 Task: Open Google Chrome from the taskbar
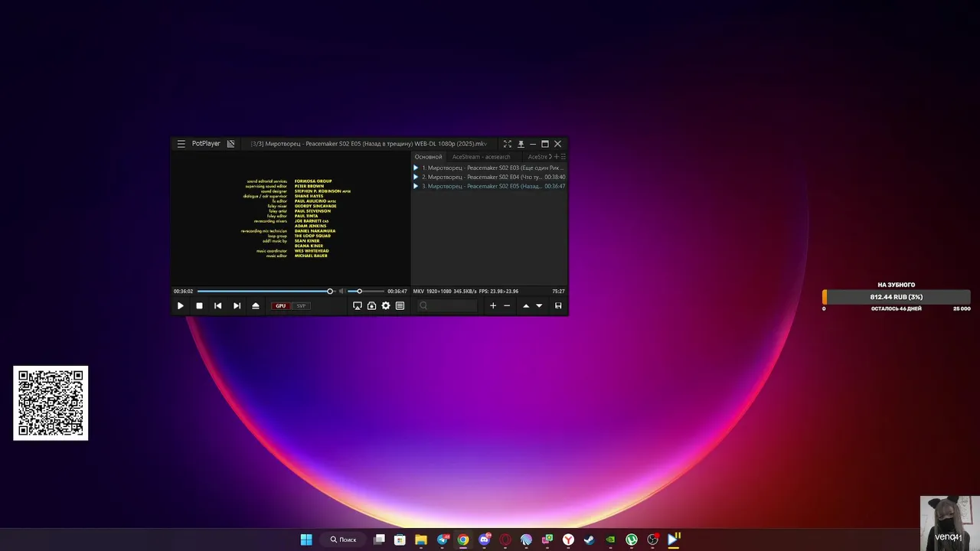[463, 540]
